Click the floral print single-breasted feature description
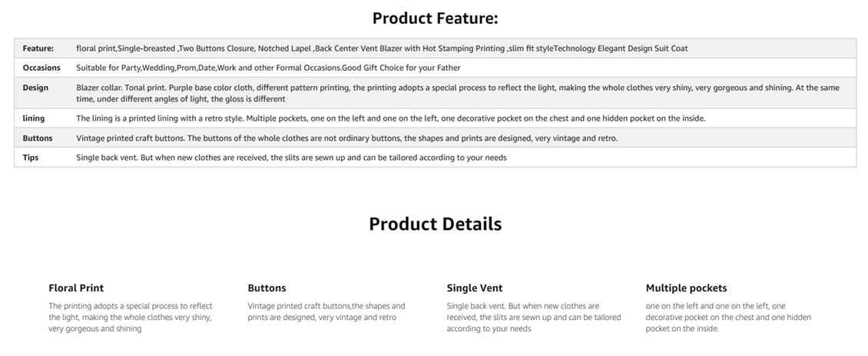 pos(382,48)
